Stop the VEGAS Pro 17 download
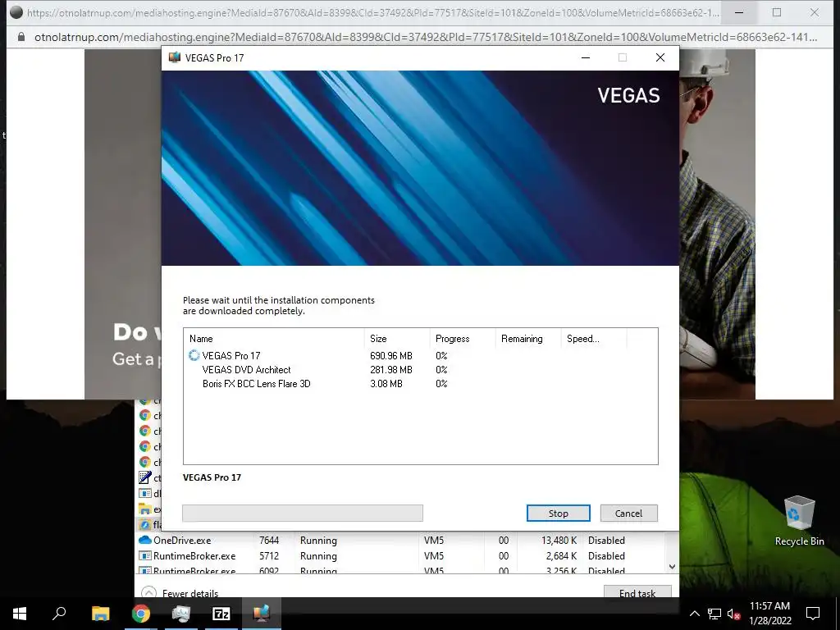840x630 pixels. point(558,514)
